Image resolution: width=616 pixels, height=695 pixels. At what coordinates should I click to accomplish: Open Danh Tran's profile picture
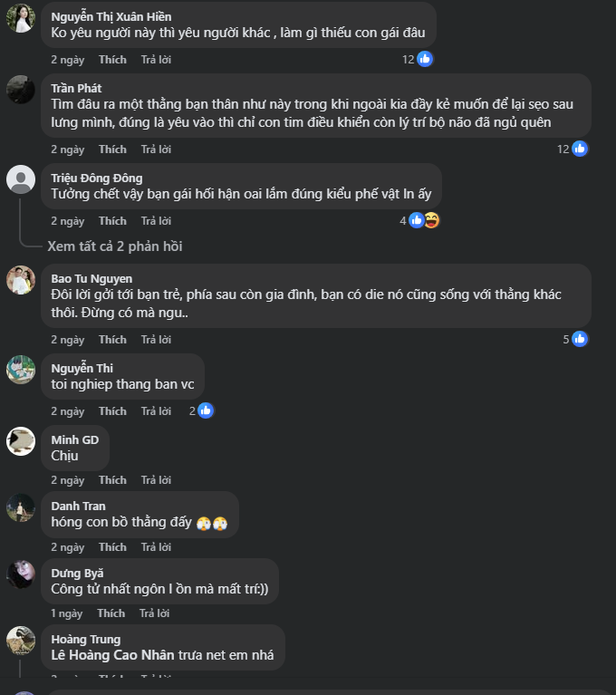click(21, 507)
